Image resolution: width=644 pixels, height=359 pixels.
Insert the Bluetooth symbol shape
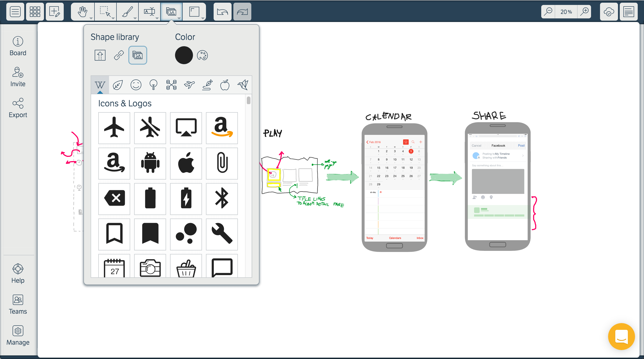click(222, 199)
